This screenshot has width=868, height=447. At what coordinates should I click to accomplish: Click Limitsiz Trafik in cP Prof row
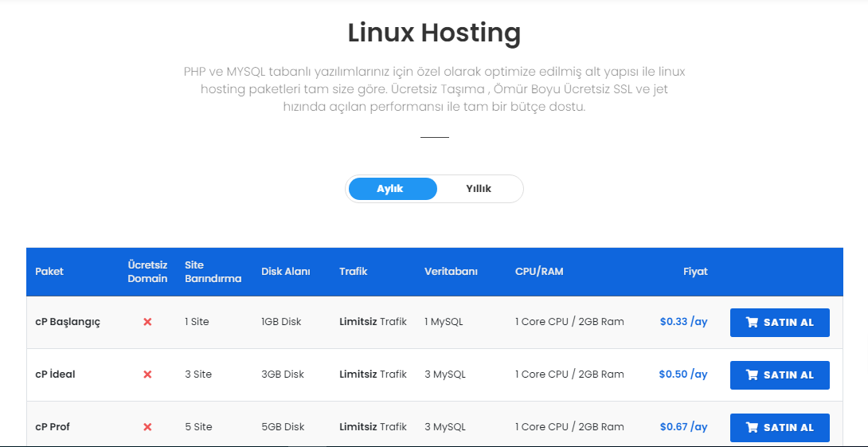click(x=373, y=427)
